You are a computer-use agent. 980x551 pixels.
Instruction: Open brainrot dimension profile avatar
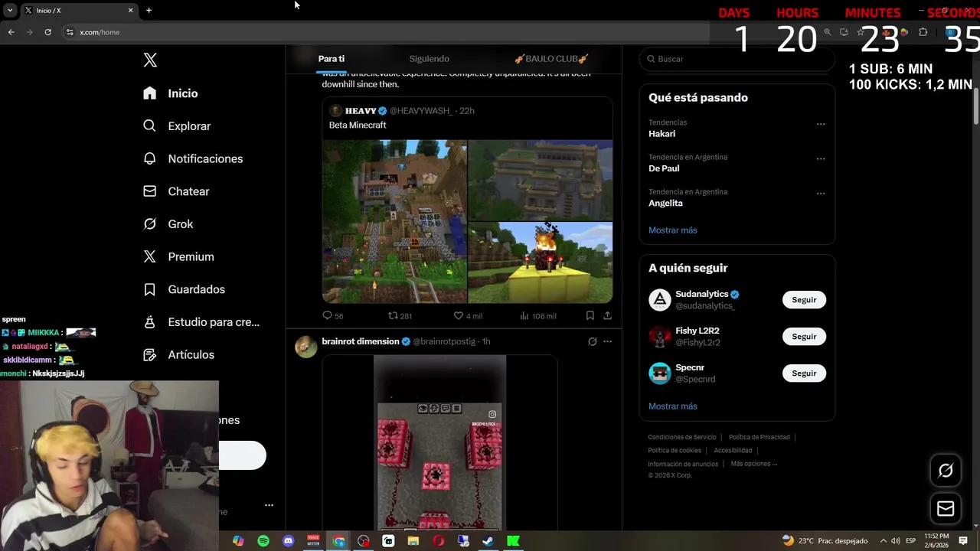(306, 347)
